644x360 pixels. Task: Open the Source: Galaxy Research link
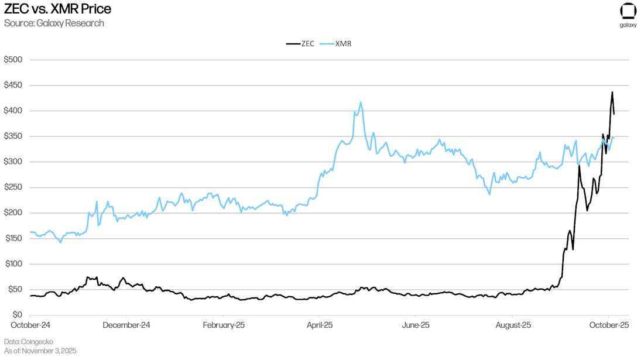[54, 23]
